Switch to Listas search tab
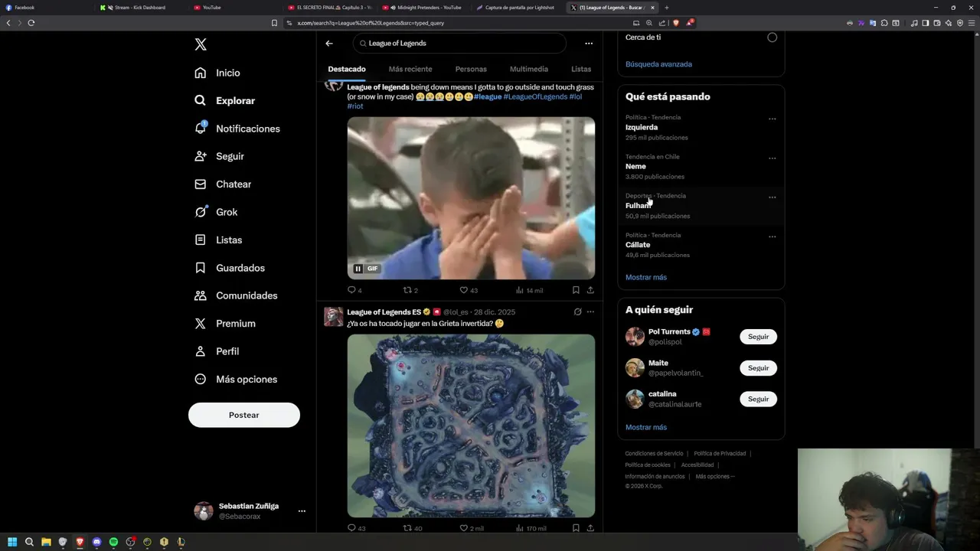Screen dimensions: 980x551 click(581, 69)
